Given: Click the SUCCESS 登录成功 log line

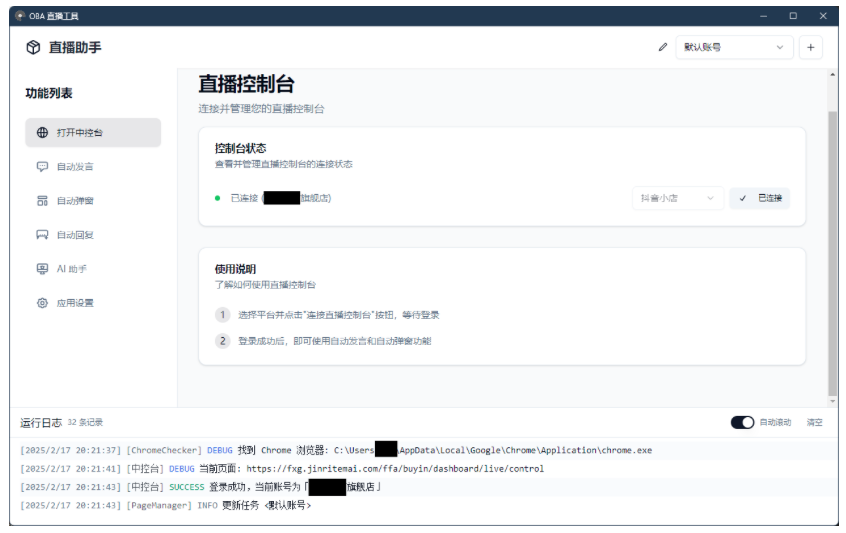Looking at the screenshot, I should tap(201, 487).
